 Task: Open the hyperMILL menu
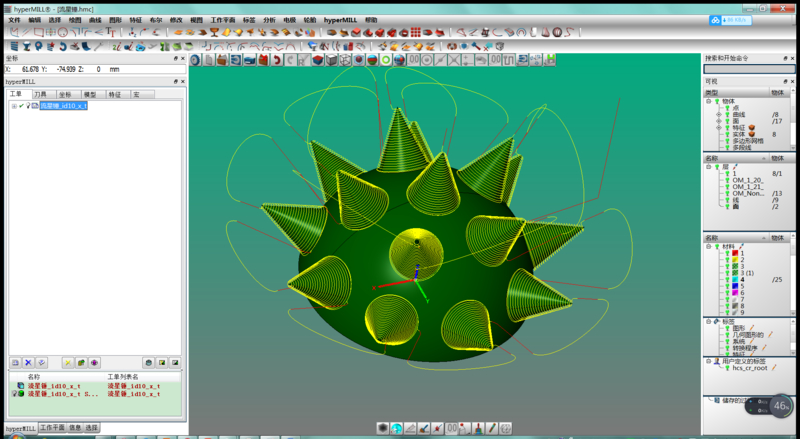point(340,20)
